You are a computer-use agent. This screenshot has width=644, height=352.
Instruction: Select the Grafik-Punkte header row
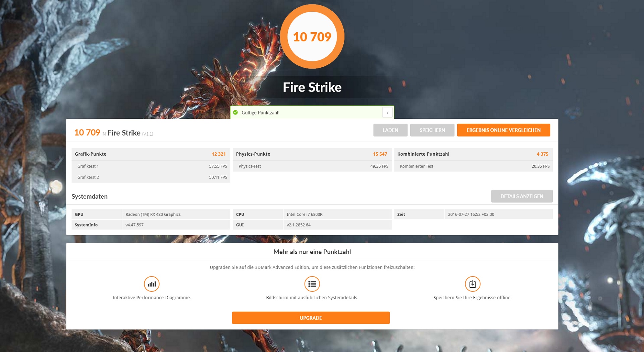[151, 154]
